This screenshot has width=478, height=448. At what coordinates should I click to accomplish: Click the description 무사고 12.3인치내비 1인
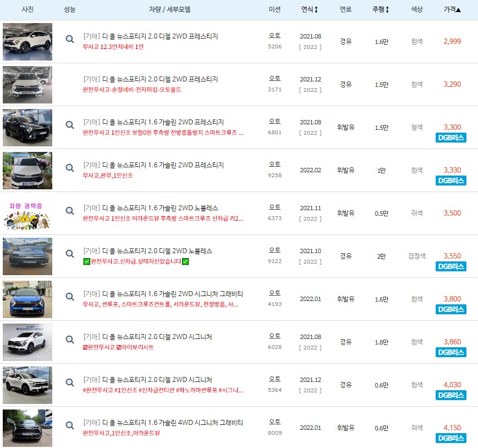click(x=113, y=47)
